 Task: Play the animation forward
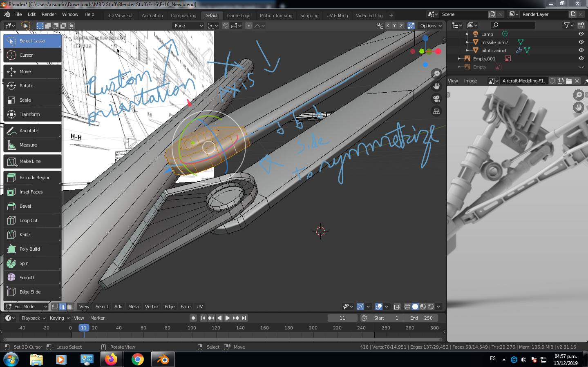tap(228, 318)
